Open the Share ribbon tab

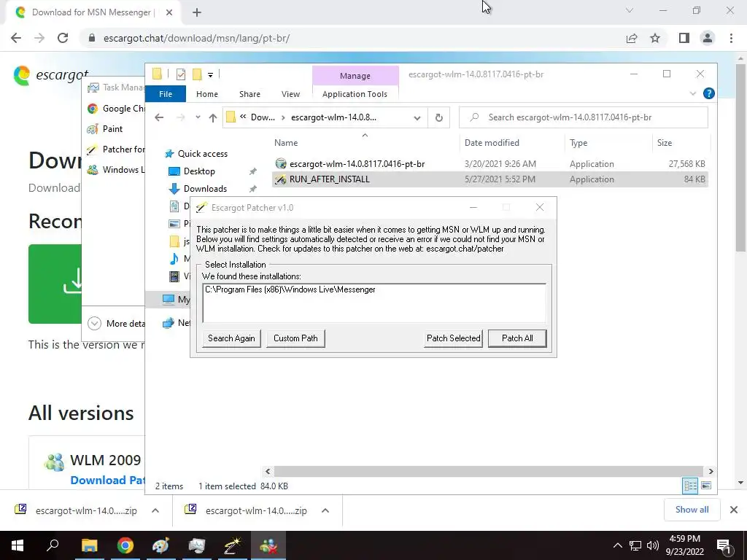pos(249,94)
